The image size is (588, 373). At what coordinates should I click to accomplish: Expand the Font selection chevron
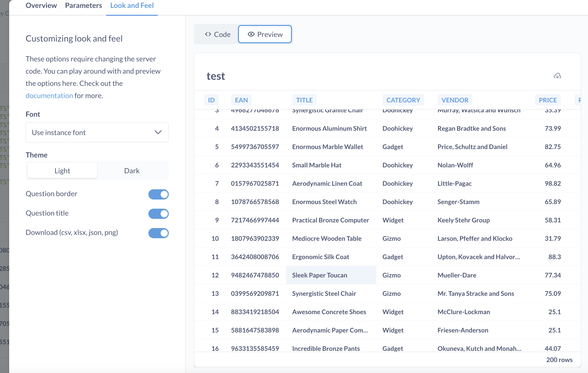(x=158, y=132)
